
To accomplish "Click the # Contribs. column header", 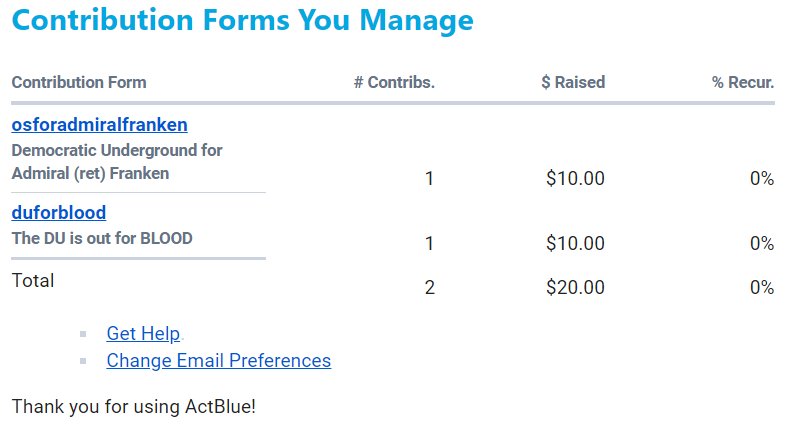I will pyautogui.click(x=394, y=82).
